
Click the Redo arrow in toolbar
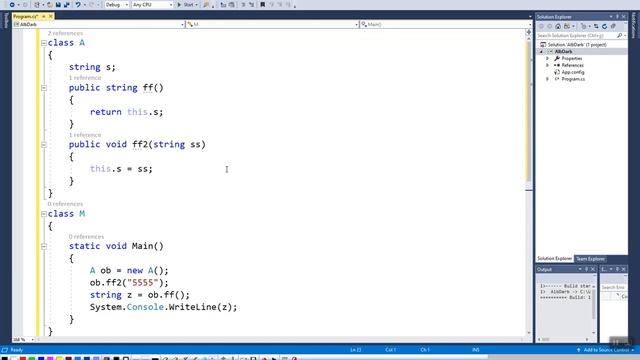click(x=91, y=4)
